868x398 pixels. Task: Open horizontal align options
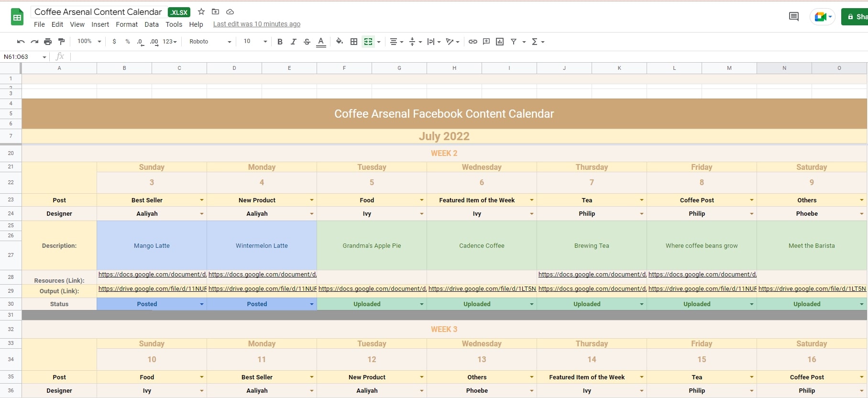coord(396,42)
